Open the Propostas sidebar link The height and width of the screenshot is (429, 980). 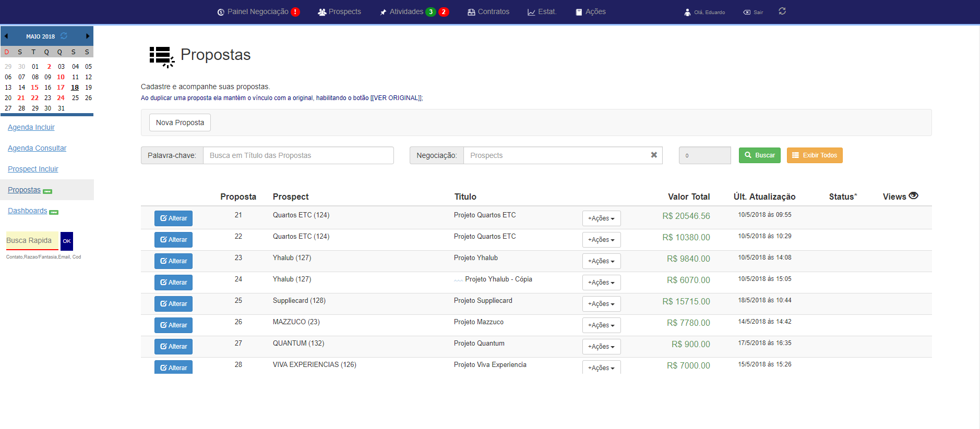pos(24,190)
